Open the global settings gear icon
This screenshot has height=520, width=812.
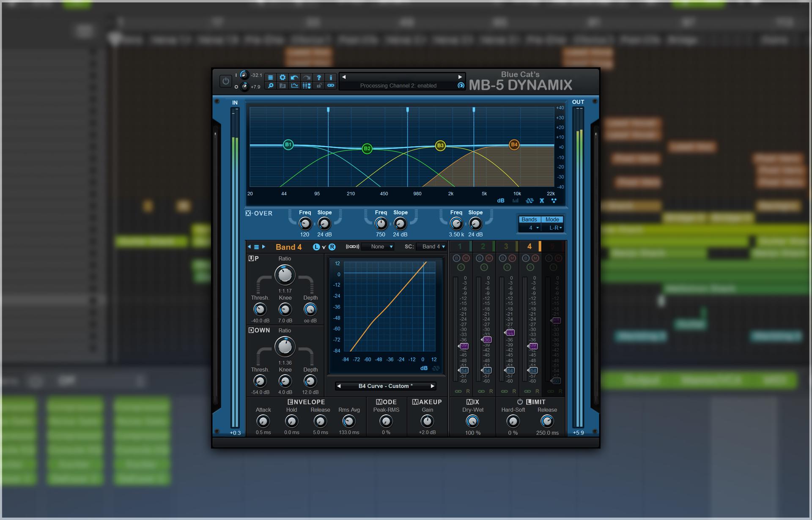[x=283, y=77]
